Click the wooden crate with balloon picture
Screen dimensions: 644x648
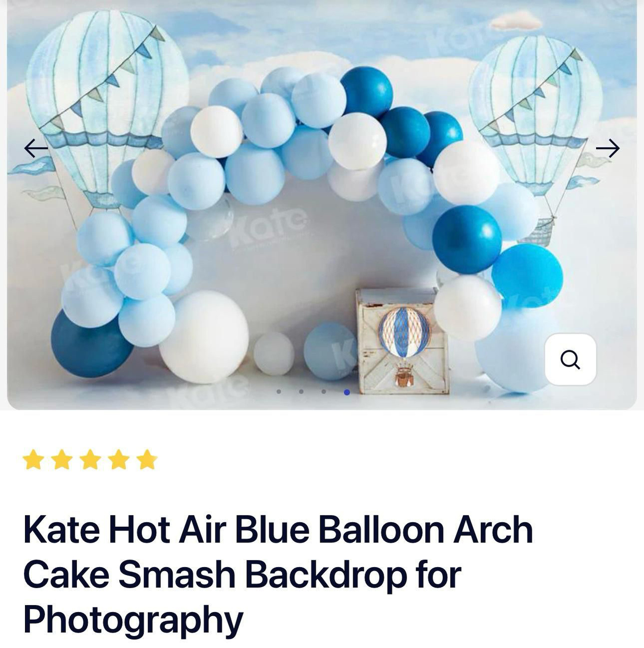tap(403, 342)
